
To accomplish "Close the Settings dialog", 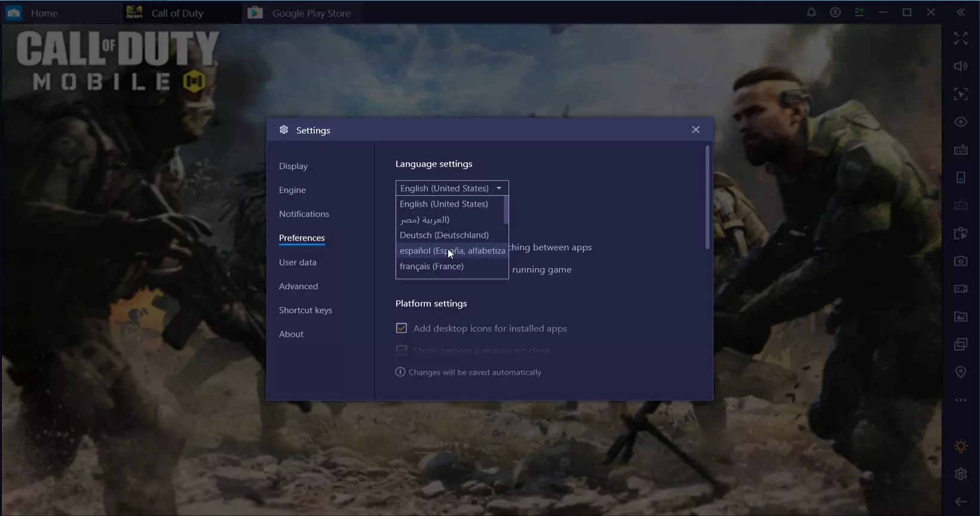I will click(x=696, y=130).
